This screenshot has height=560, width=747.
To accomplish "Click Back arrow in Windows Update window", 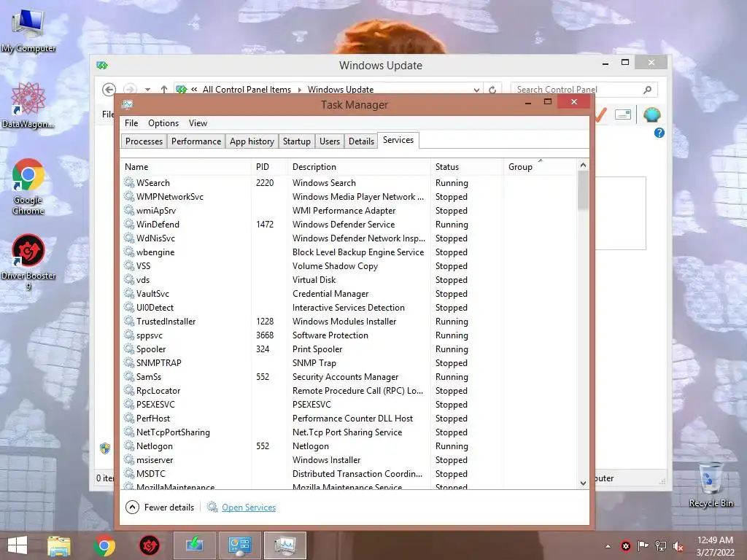I will point(109,90).
